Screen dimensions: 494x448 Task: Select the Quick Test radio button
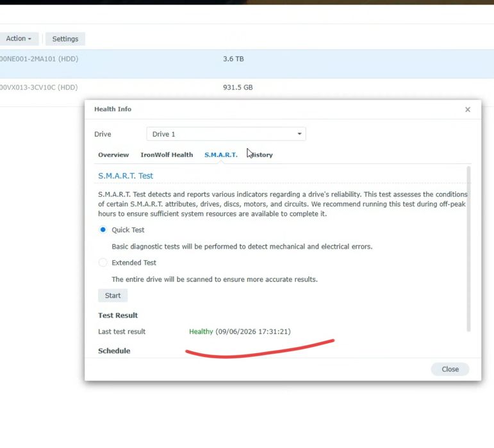coord(103,229)
